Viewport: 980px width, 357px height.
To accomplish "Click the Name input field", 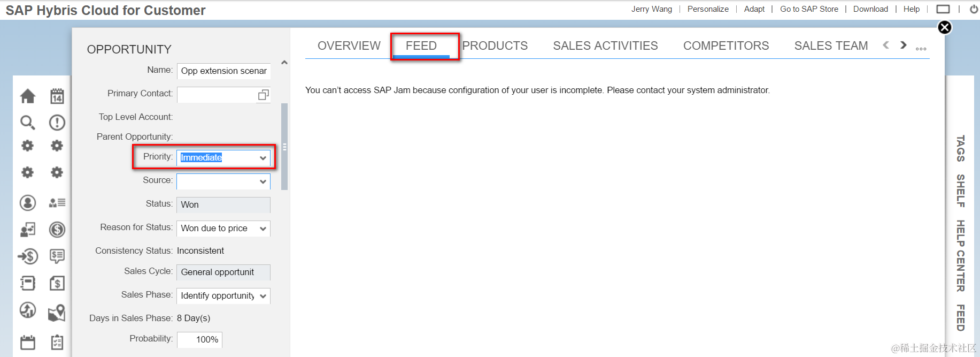I will coord(223,71).
